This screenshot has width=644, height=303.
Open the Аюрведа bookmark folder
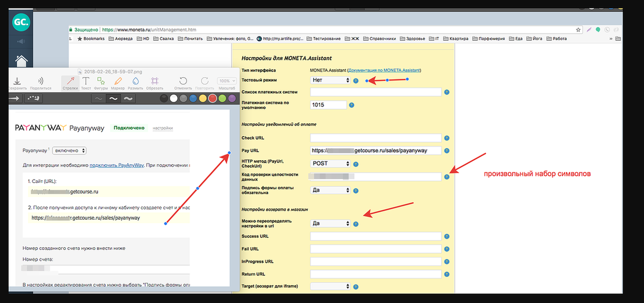121,39
